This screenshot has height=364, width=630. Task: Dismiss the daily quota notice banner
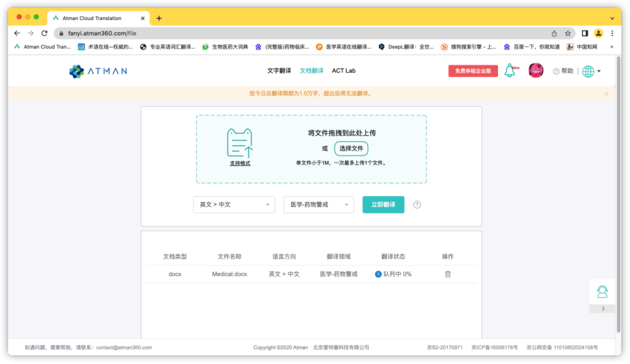pyautogui.click(x=606, y=94)
